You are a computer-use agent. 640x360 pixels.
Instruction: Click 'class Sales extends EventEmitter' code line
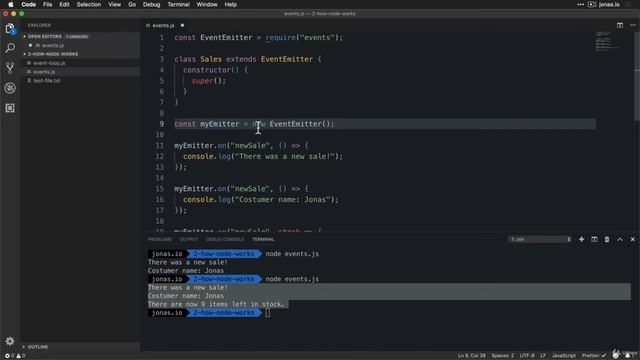(x=248, y=59)
